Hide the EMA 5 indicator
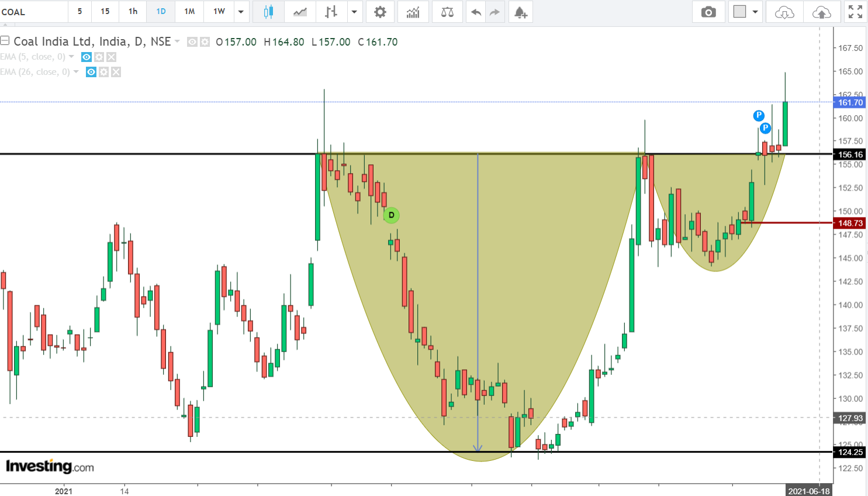Image resolution: width=868 pixels, height=496 pixels. (87, 57)
